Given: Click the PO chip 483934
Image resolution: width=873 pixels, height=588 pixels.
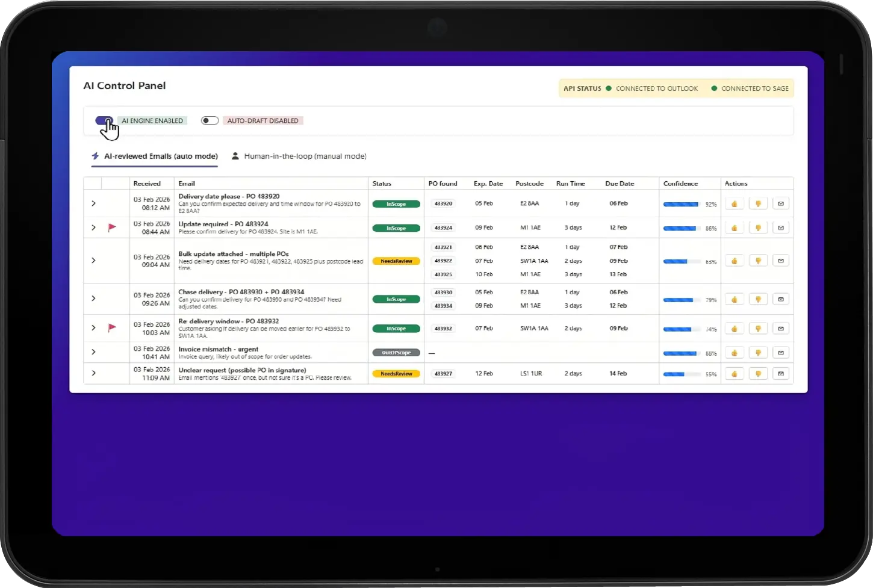Looking at the screenshot, I should 443,306.
